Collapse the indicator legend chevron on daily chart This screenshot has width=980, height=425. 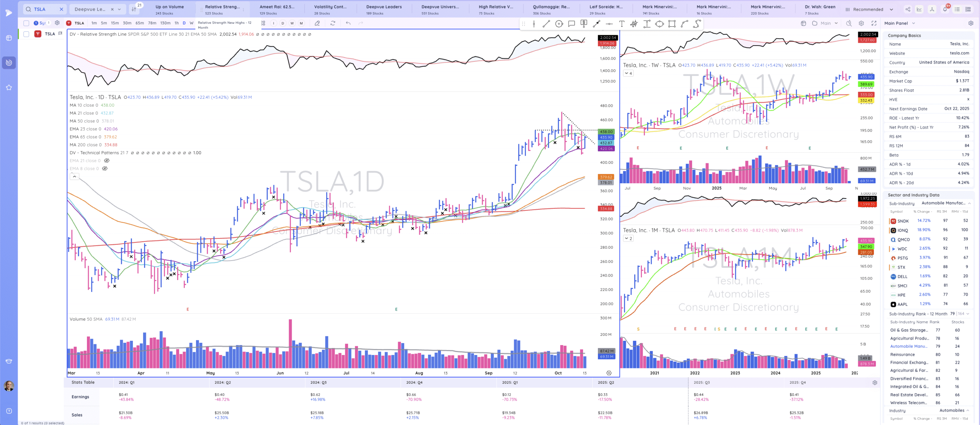click(74, 176)
